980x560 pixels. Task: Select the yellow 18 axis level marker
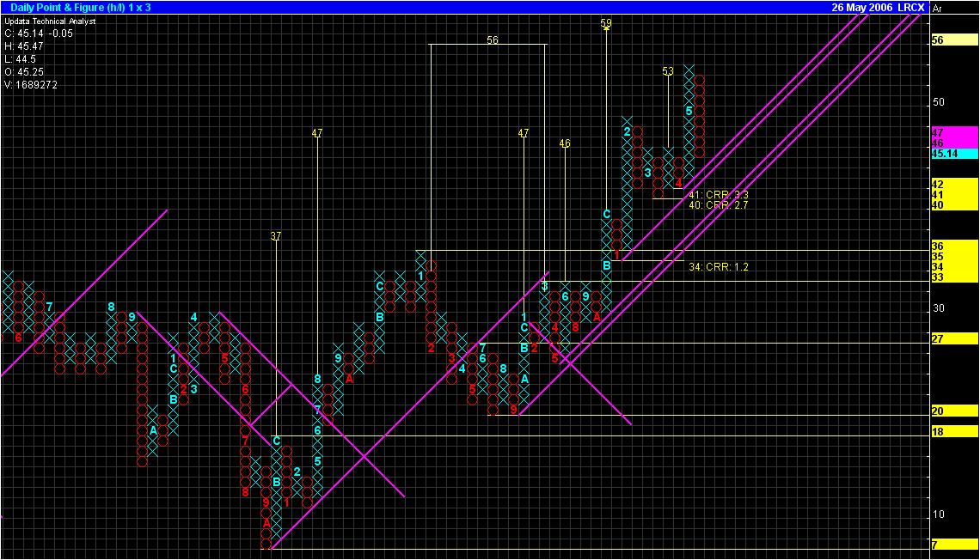[954, 431]
